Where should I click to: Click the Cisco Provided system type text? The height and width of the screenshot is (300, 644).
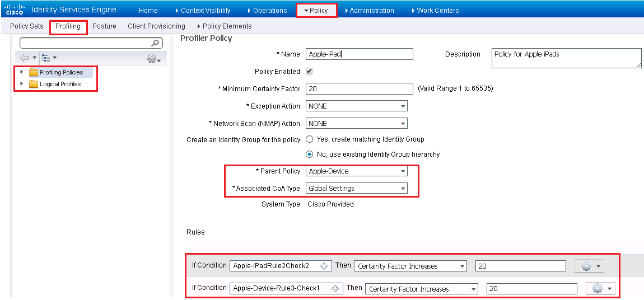330,204
